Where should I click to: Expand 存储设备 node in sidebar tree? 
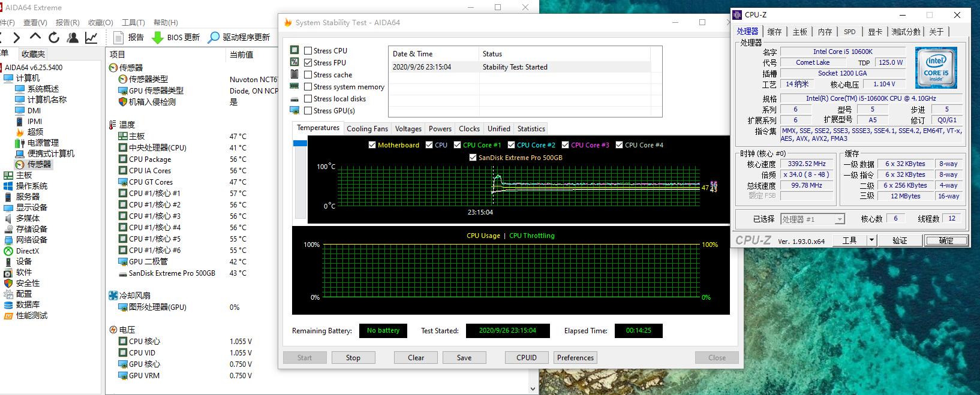32,229
